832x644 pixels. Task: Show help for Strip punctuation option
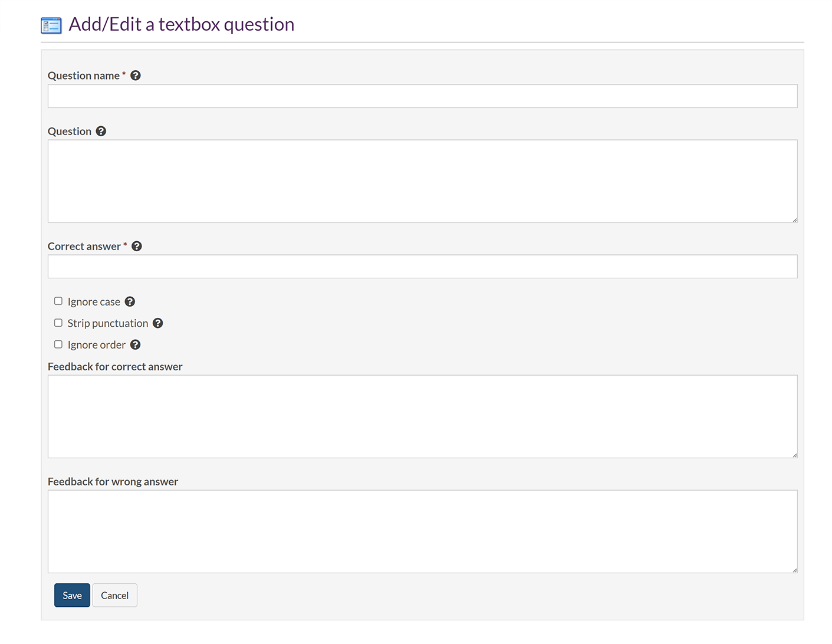pos(158,323)
